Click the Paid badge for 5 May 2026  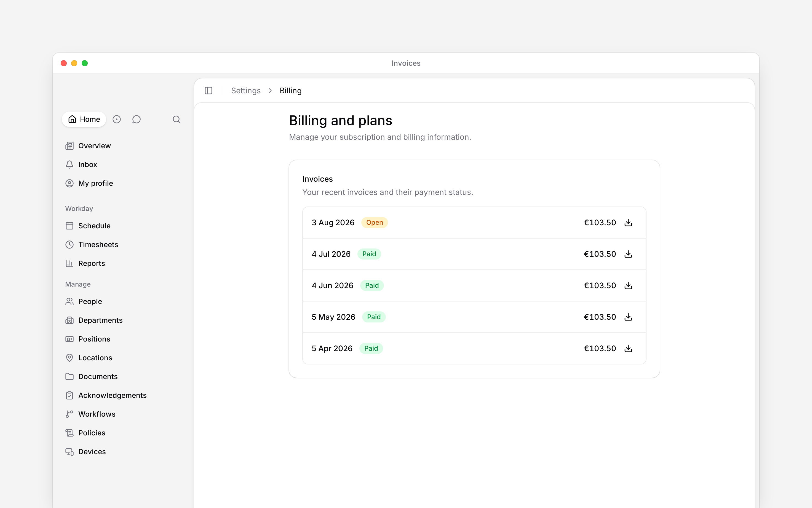(374, 317)
